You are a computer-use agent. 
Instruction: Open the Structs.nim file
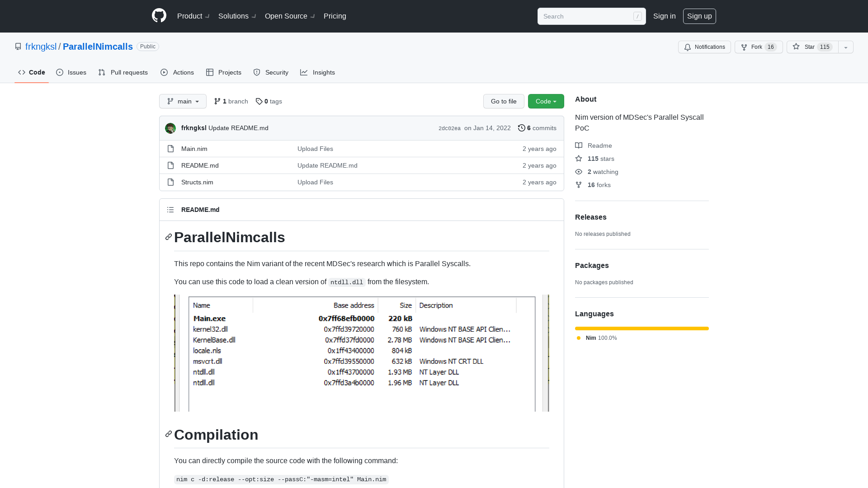pyautogui.click(x=197, y=182)
